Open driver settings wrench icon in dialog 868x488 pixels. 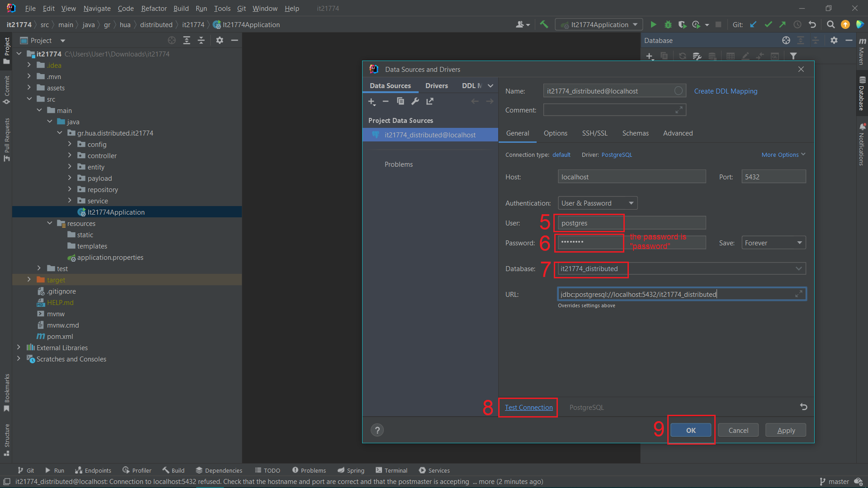tap(415, 101)
